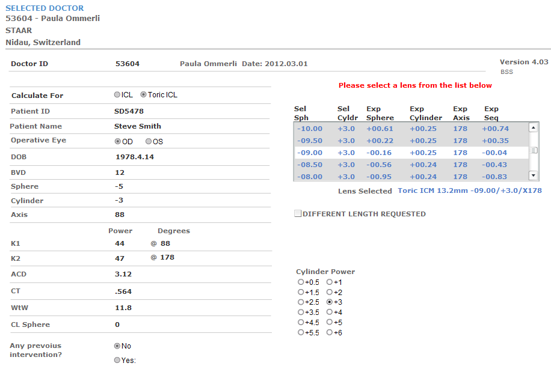Select the -09.00 sphere lens row
551x372 pixels.
411,152
